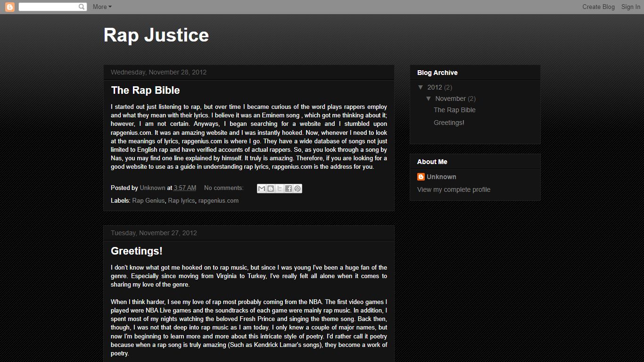Select the rapgenius.com label
Viewport: 644px width, 362px height.
pos(218,200)
